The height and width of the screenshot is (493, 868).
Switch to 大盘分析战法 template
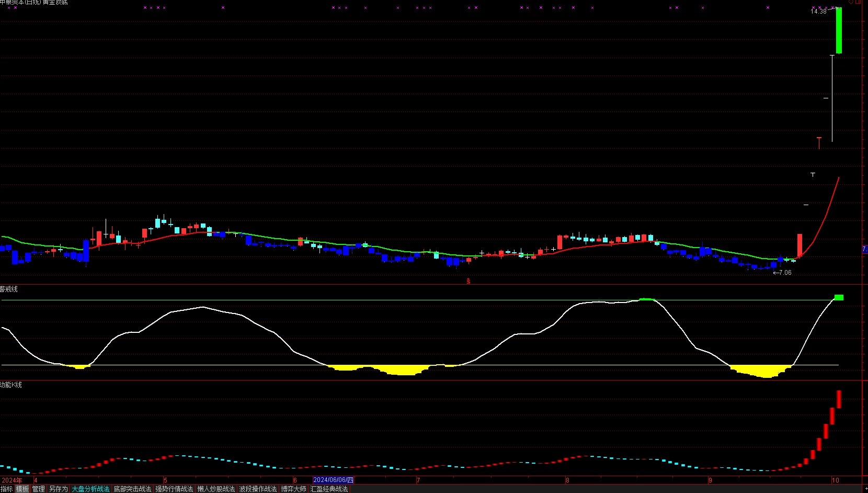pyautogui.click(x=91, y=489)
